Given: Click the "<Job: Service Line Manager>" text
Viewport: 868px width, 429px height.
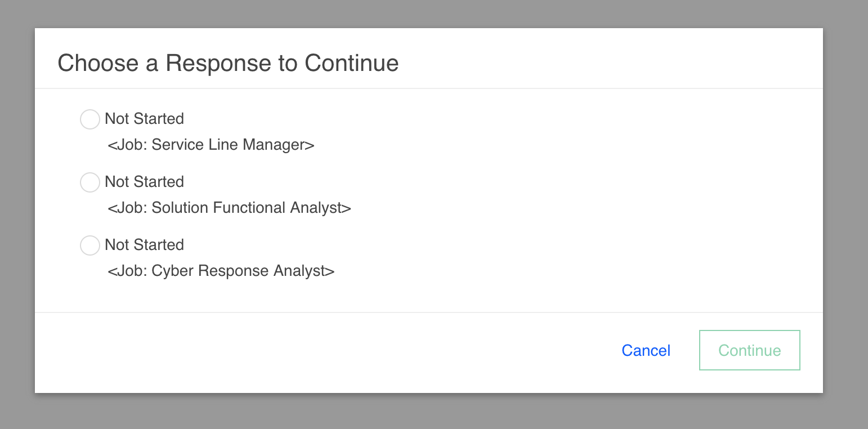Looking at the screenshot, I should 211,145.
